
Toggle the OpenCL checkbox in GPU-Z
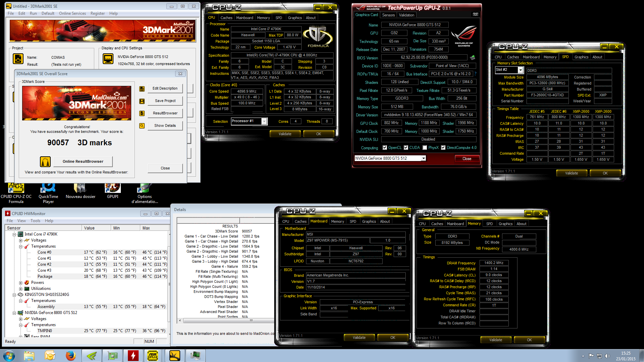[x=385, y=148]
